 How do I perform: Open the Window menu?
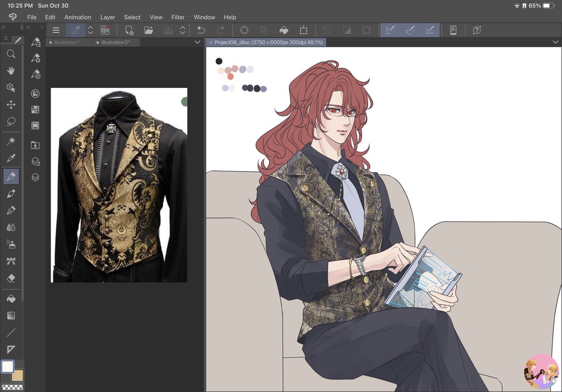[204, 17]
